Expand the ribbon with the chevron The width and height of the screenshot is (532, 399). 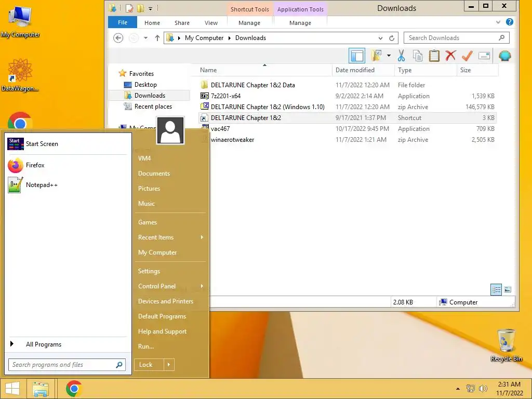click(x=498, y=22)
